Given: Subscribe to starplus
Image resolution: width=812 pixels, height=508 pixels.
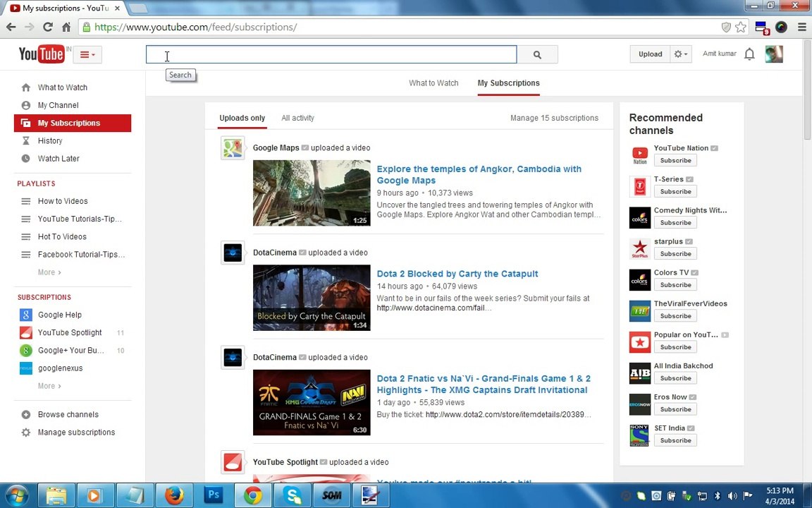Looking at the screenshot, I should coord(675,254).
